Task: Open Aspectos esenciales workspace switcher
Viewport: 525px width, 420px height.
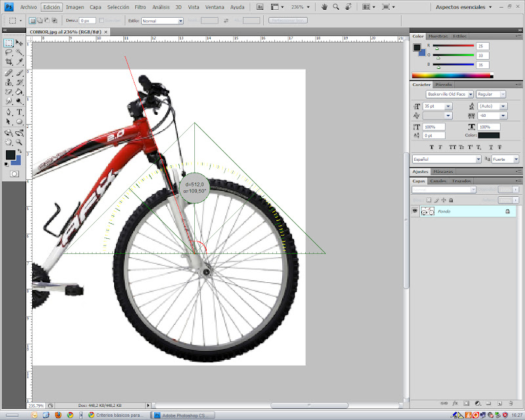Action: pos(465,7)
